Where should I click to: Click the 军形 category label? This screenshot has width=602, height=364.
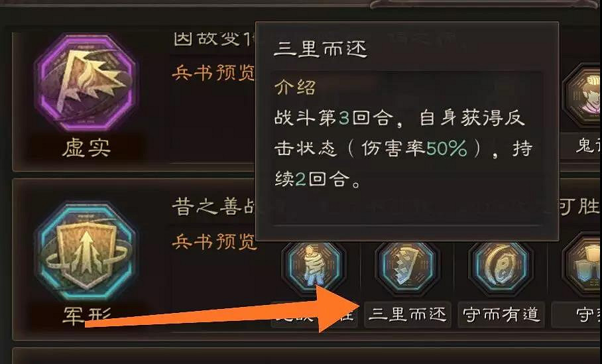click(86, 316)
